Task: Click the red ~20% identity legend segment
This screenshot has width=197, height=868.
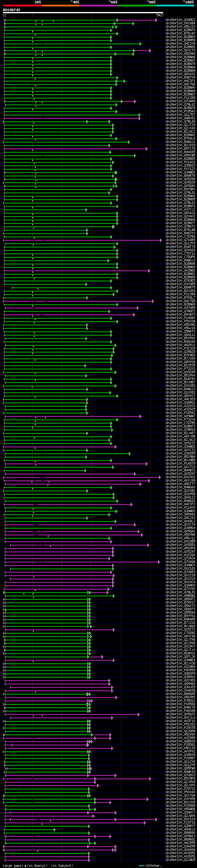Action: 22,6
